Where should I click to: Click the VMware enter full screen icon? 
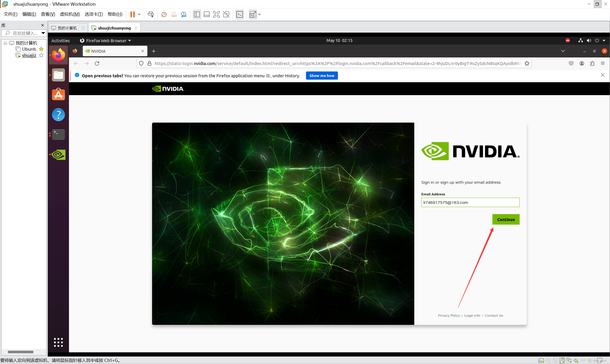[x=216, y=15]
